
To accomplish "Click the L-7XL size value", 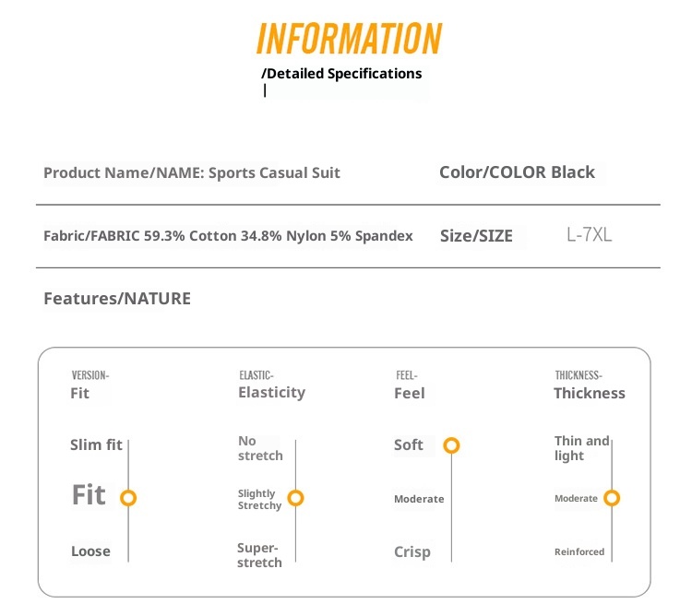I will tap(590, 235).
